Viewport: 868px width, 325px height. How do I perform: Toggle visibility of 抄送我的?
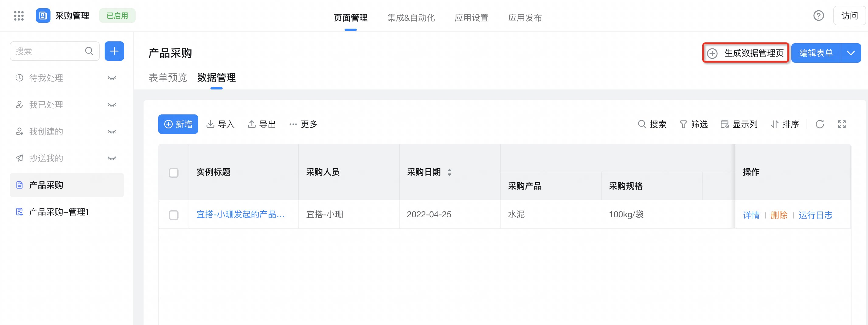[112, 158]
